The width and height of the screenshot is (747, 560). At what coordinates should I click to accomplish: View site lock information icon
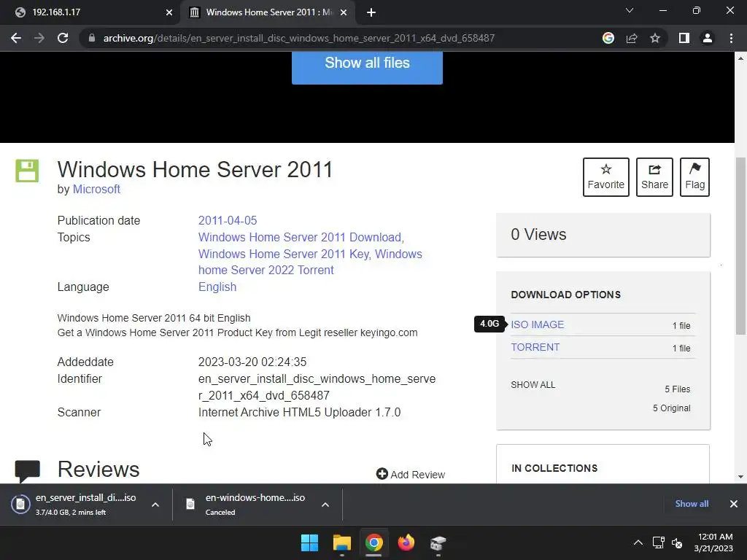(92, 38)
